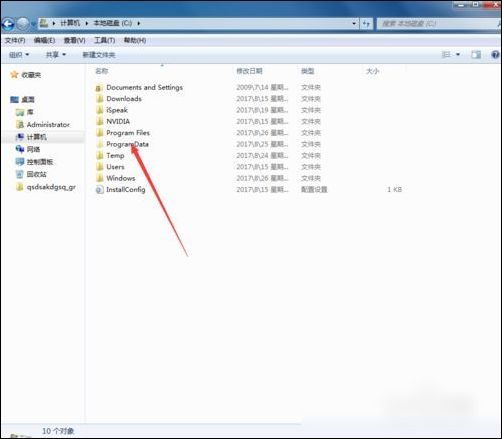Toggle the preview pane icon

(x=476, y=55)
